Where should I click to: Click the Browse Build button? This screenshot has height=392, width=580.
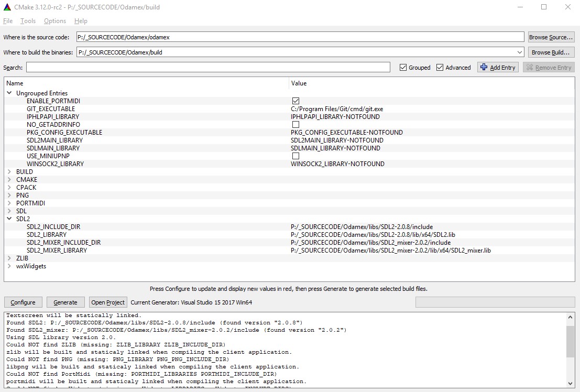pyautogui.click(x=551, y=52)
